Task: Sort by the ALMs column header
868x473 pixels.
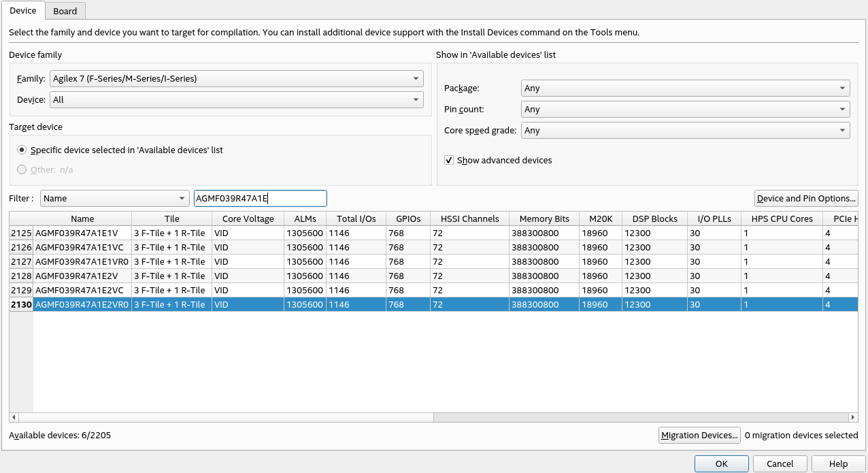Action: (305, 218)
